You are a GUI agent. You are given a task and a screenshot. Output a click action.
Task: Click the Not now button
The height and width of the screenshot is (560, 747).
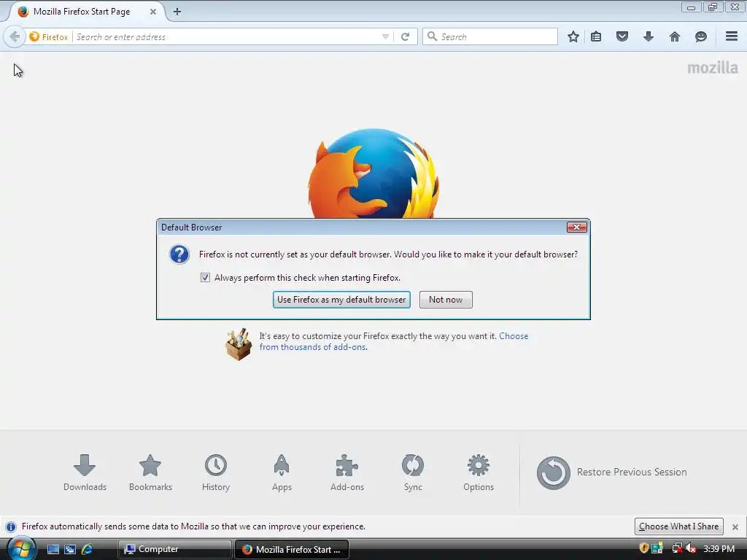pos(446,300)
